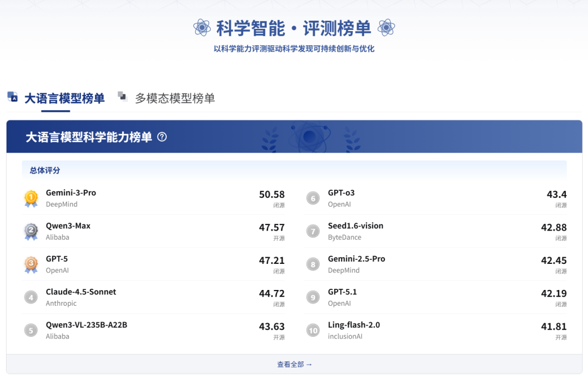Open the Seed1.6-vision model entry

tap(436, 231)
